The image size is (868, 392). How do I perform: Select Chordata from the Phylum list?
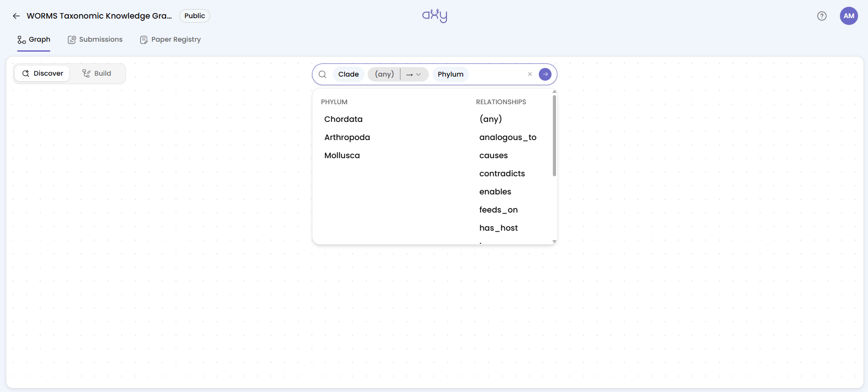pos(343,119)
